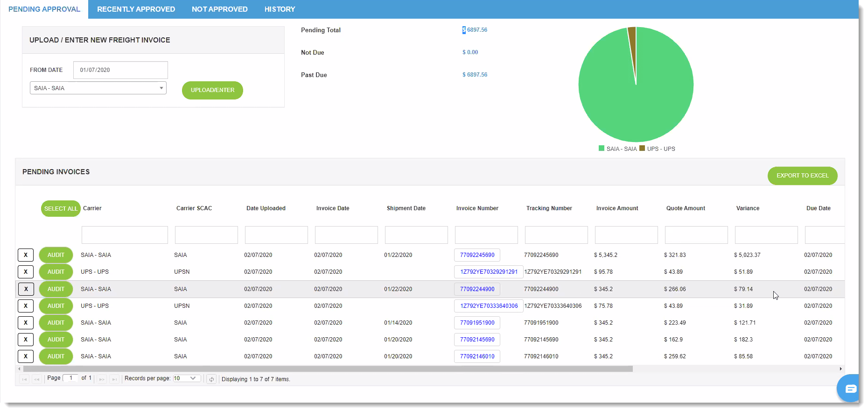Open invoice link 1Z792YE70333640306
This screenshot has height=412, width=868.
tap(489, 306)
